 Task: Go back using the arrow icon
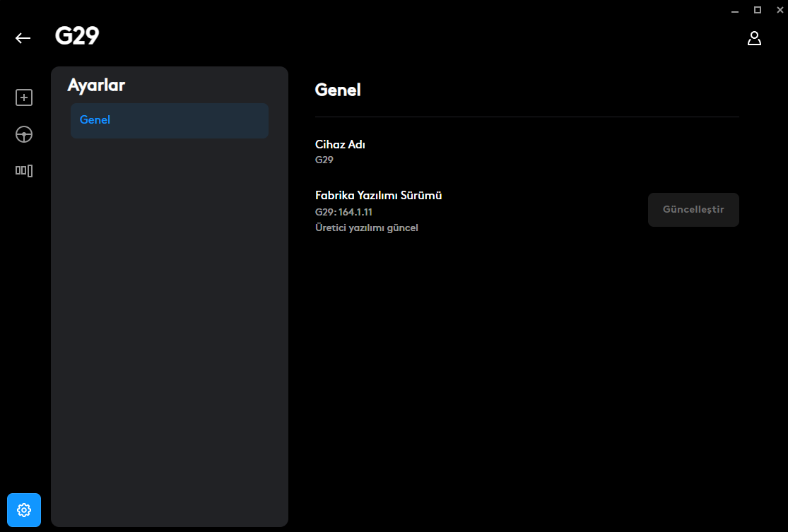point(23,38)
